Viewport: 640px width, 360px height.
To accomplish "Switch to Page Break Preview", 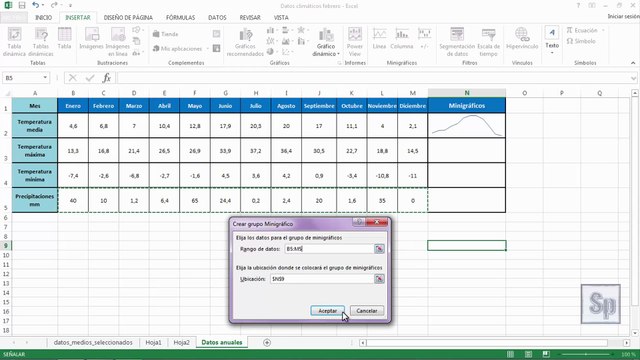I will (546, 354).
